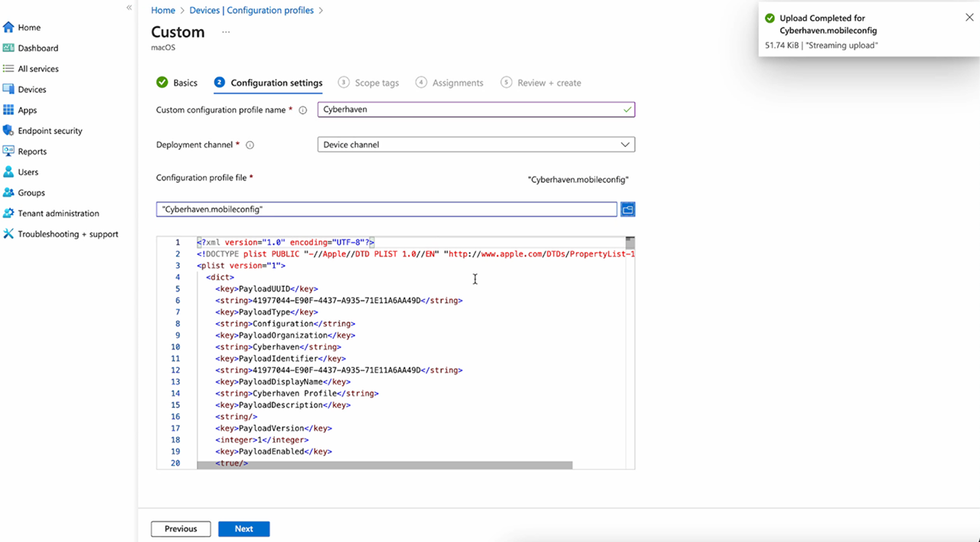Open the Reports icon in sidebar

(x=8, y=152)
